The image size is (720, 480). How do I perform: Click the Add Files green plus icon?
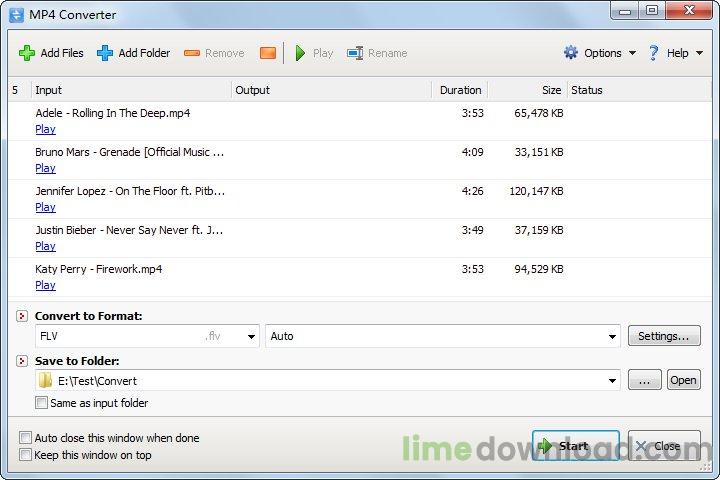(27, 53)
